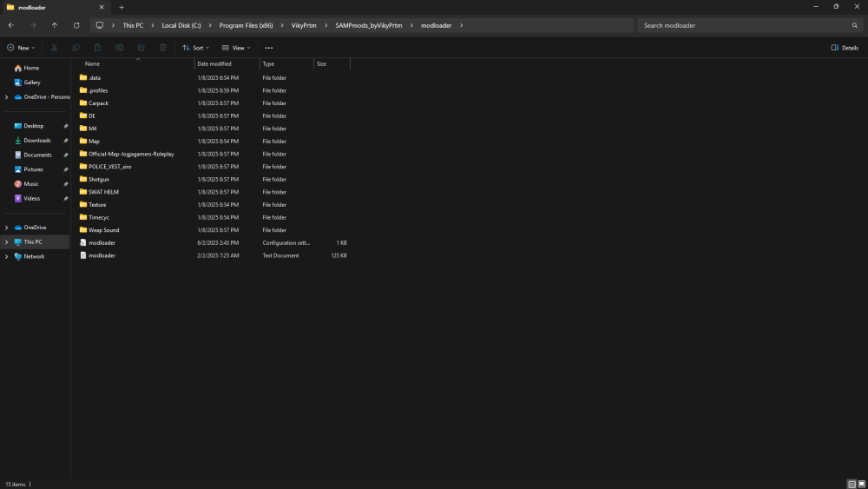Screen dimensions: 868x489
Task: Navigate to Local Disk (C:) breadcrumb
Action: (x=181, y=25)
